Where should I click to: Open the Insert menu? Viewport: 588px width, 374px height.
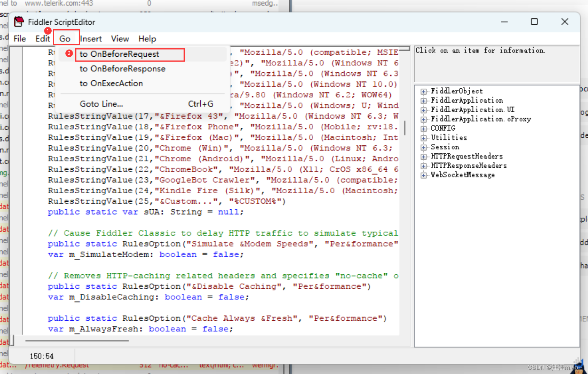tap(91, 39)
